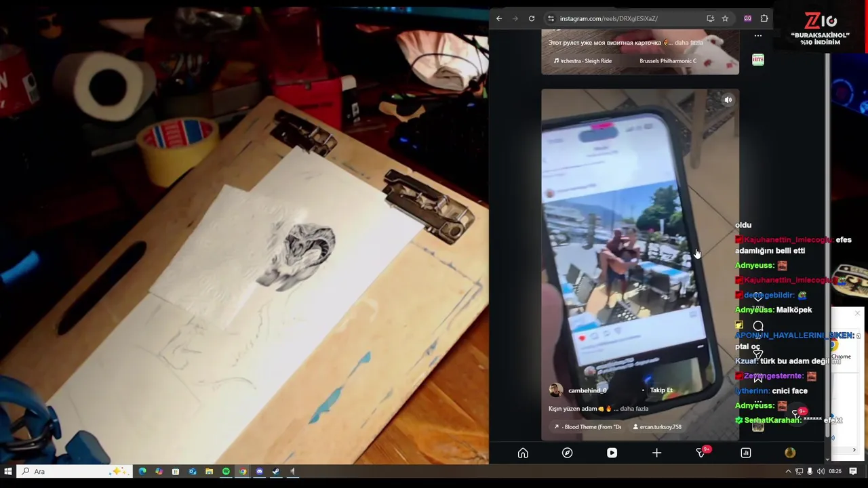Screen dimensions: 868x488
Task: Open the volume control in the system tray
Action: 821,471
